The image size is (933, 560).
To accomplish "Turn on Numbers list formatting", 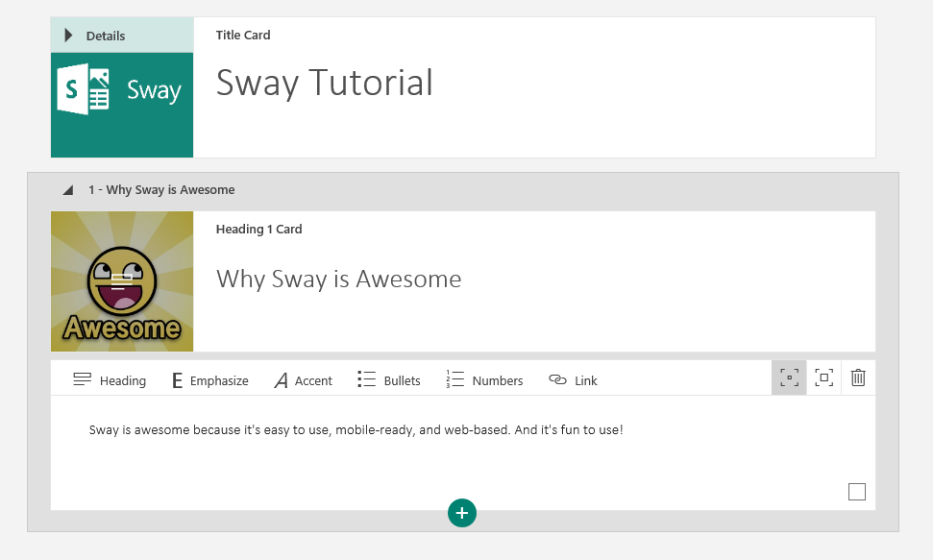I will 484,380.
